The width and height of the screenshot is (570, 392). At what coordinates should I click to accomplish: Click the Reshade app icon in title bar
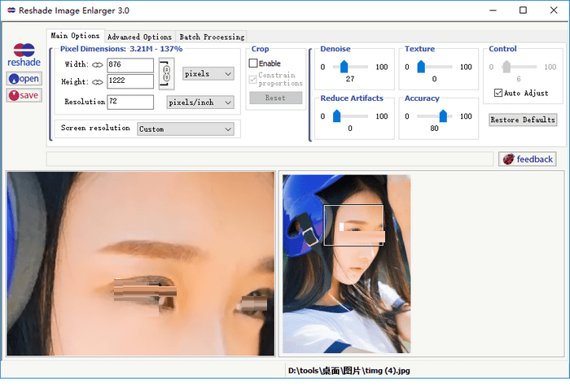pos(10,11)
